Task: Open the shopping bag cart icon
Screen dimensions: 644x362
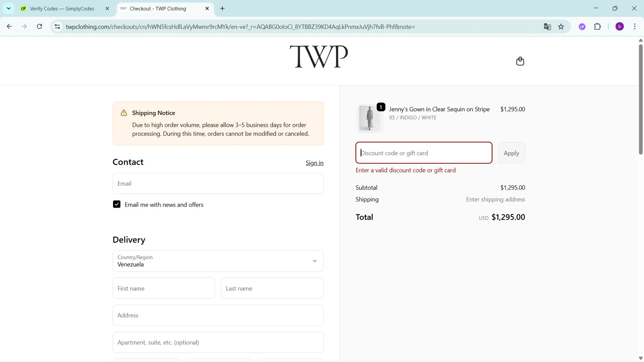Action: click(x=520, y=61)
